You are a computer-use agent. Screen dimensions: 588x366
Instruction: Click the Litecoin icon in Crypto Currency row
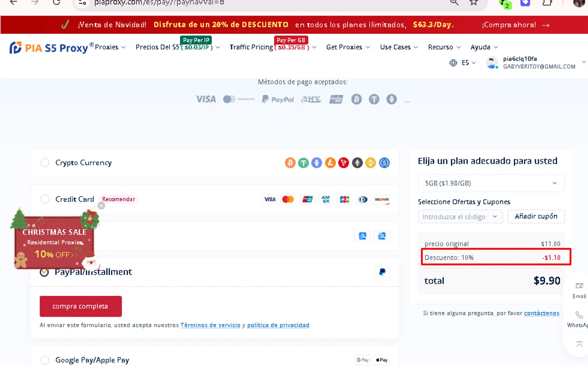click(x=330, y=162)
